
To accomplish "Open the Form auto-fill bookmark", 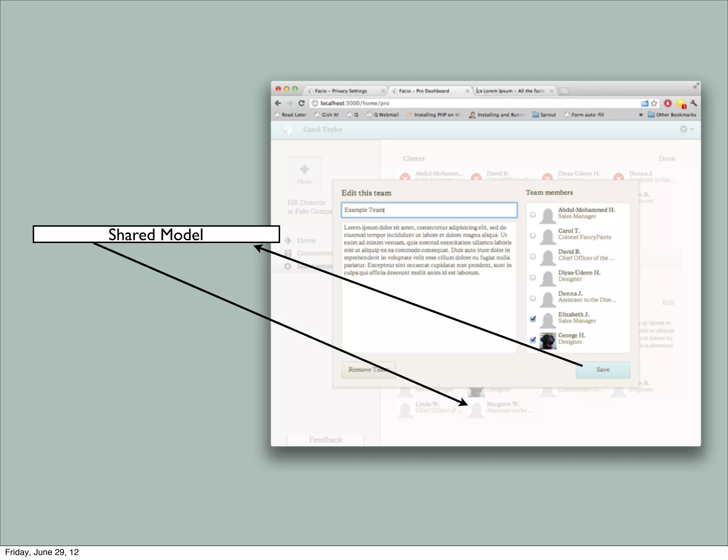I will coord(584,115).
